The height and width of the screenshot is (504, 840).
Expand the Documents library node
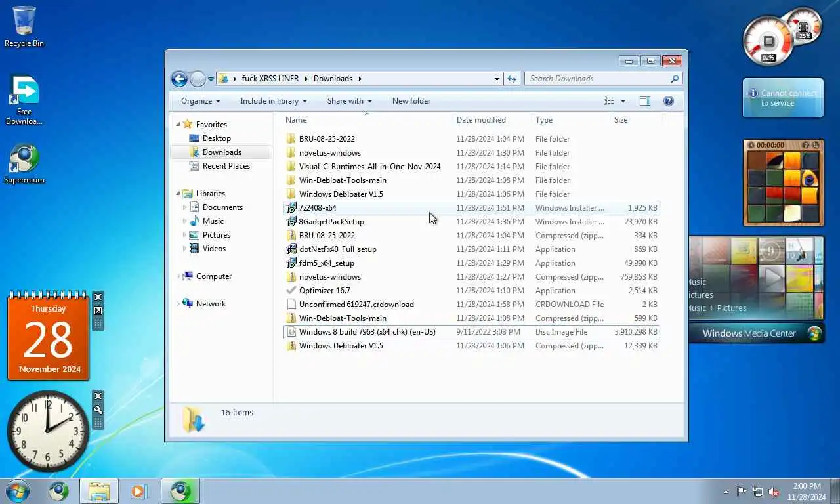coord(184,207)
